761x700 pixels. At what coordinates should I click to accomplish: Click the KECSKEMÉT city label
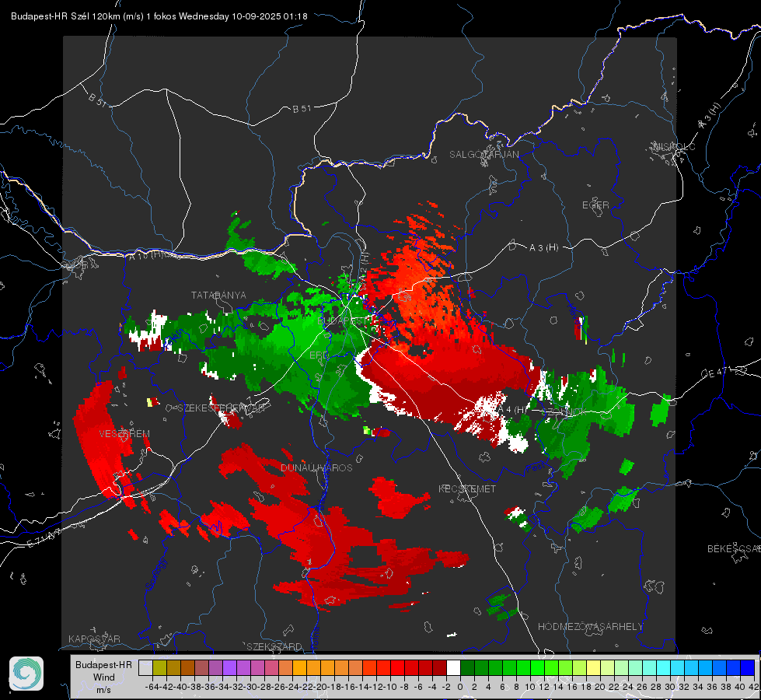click(467, 488)
